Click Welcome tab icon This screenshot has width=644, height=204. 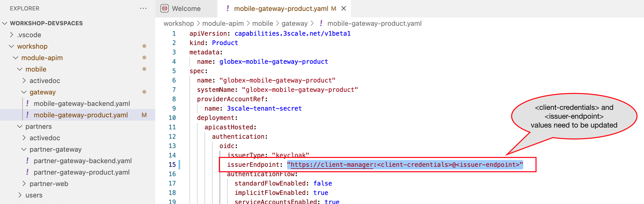coord(165,8)
